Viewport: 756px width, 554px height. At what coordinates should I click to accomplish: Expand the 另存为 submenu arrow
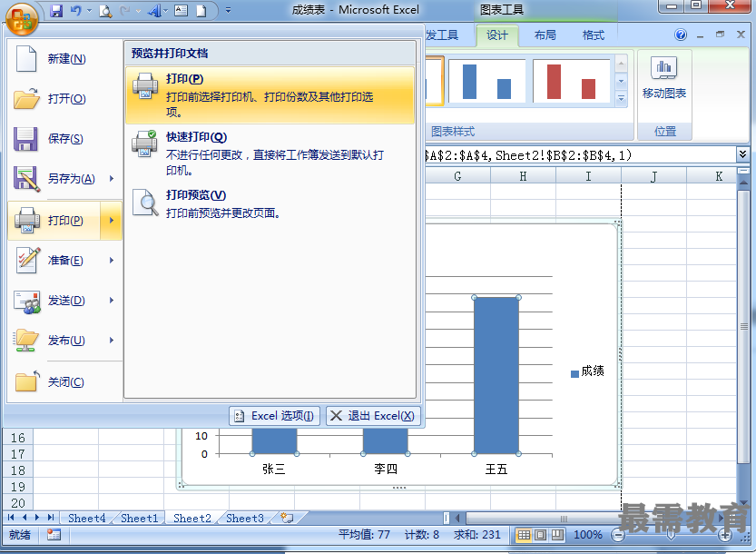pos(112,179)
